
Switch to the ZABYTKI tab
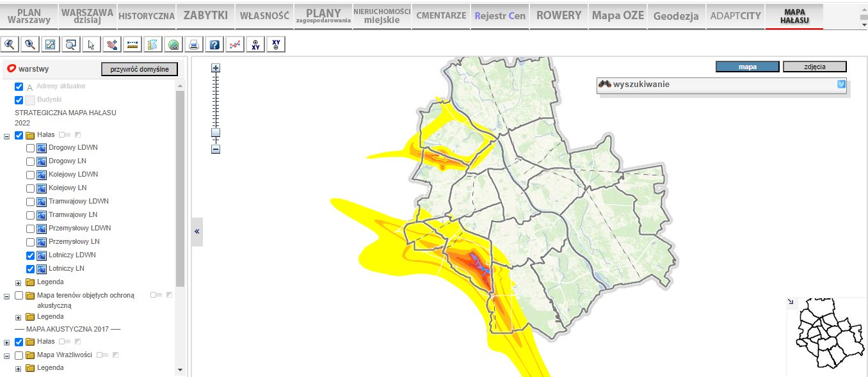pos(205,16)
